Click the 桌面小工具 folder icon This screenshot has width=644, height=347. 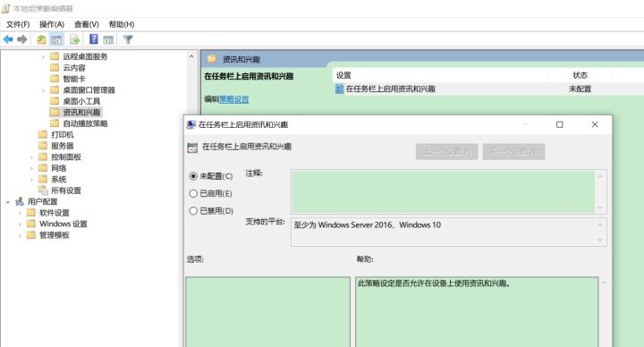(55, 100)
